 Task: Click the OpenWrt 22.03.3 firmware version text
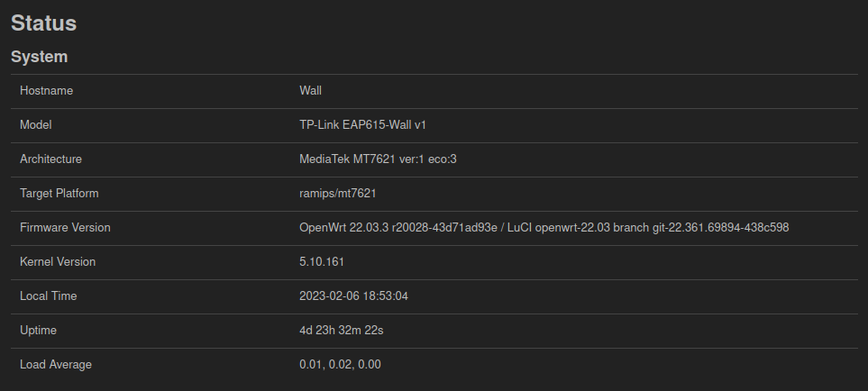544,228
